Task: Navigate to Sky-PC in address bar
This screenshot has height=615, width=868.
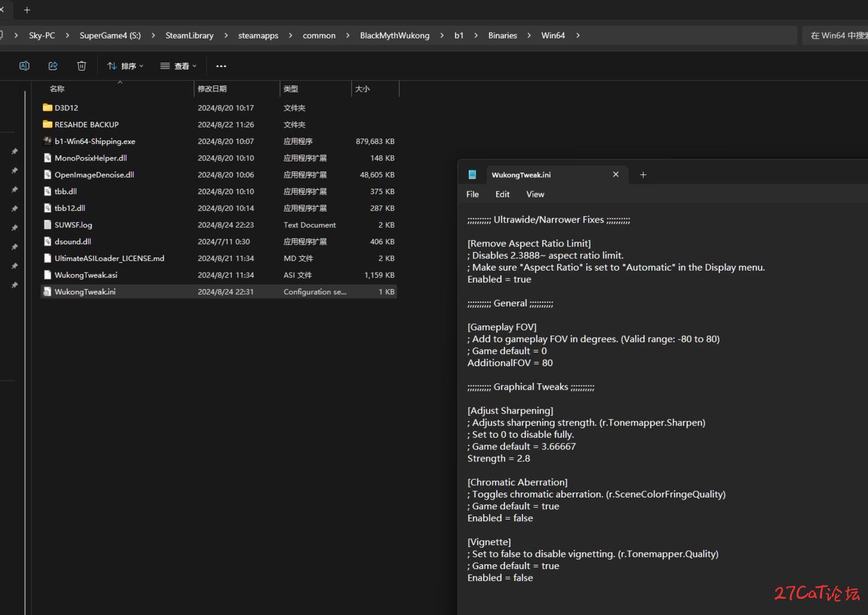Action: pyautogui.click(x=42, y=35)
